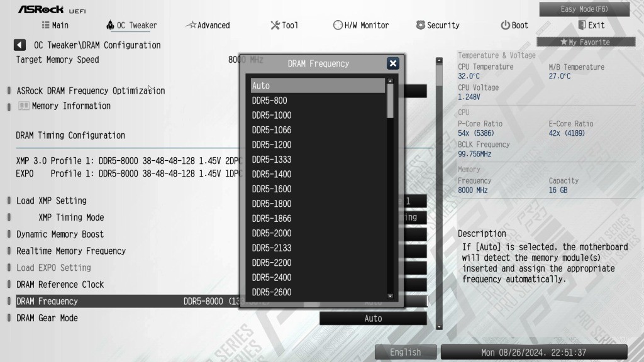This screenshot has width=644, height=362.
Task: Select Realtime Memory Frequency
Action: tap(71, 251)
